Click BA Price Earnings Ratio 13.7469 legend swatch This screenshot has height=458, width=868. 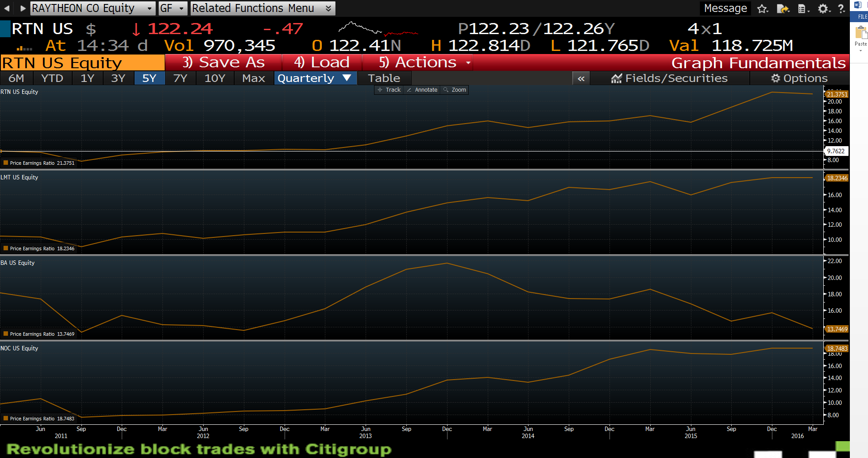6,334
